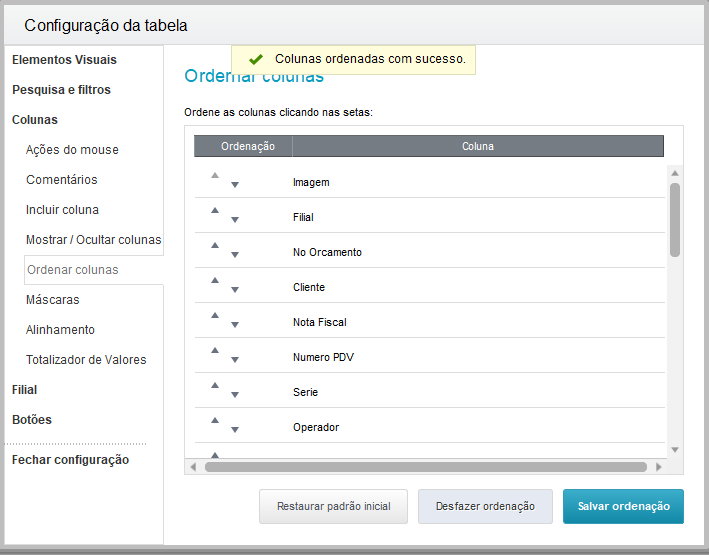The height and width of the screenshot is (555, 709).
Task: Move Filial column up with arrow
Action: [x=215, y=210]
